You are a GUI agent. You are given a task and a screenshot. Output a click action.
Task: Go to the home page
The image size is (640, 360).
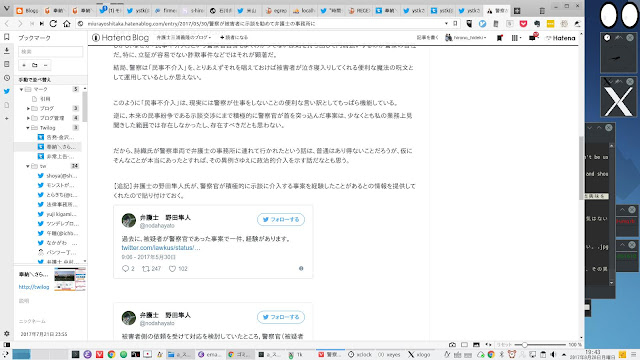click(x=67, y=24)
